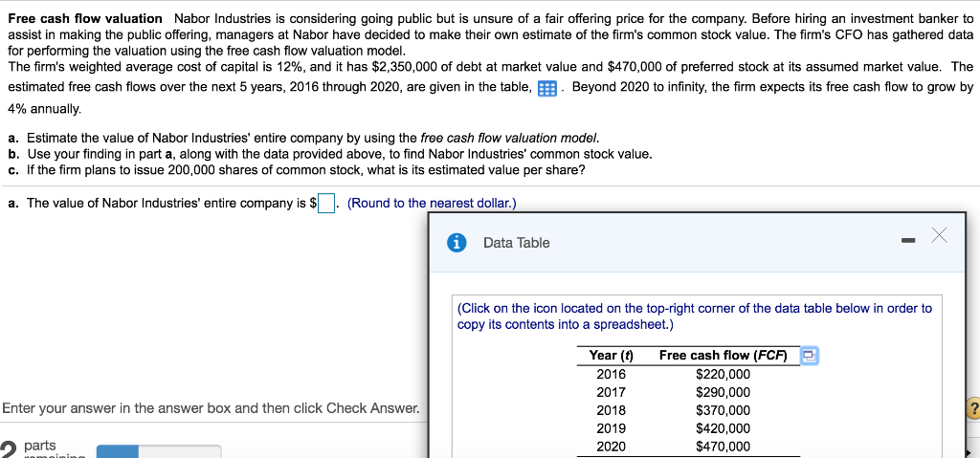
Task: Click the parts remaining progress bar
Action: click(x=159, y=451)
